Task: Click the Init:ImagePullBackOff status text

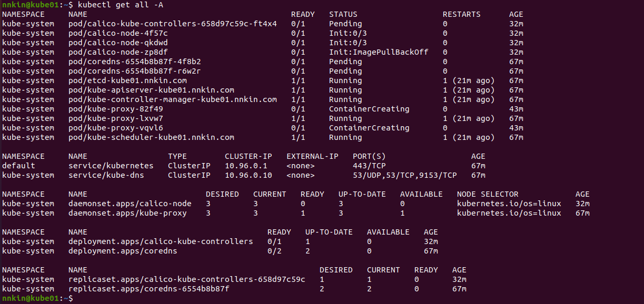Action: point(379,52)
